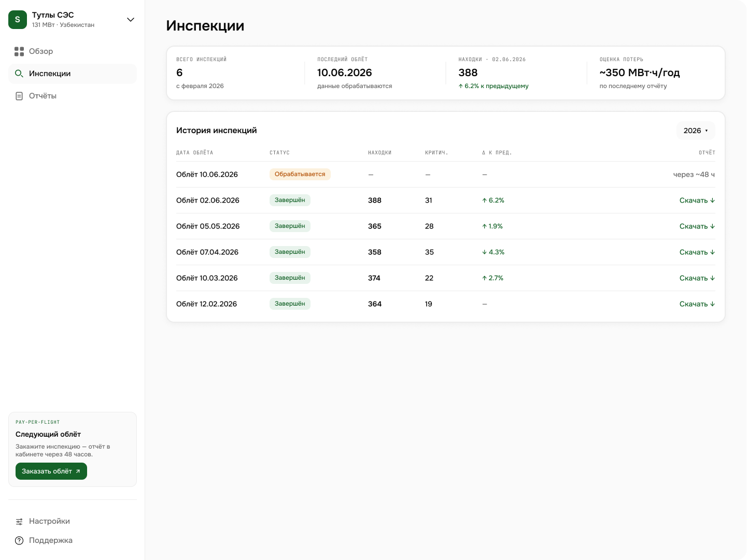The height and width of the screenshot is (560, 747).
Task: Click the Отчёты document icon
Action: pyautogui.click(x=19, y=96)
